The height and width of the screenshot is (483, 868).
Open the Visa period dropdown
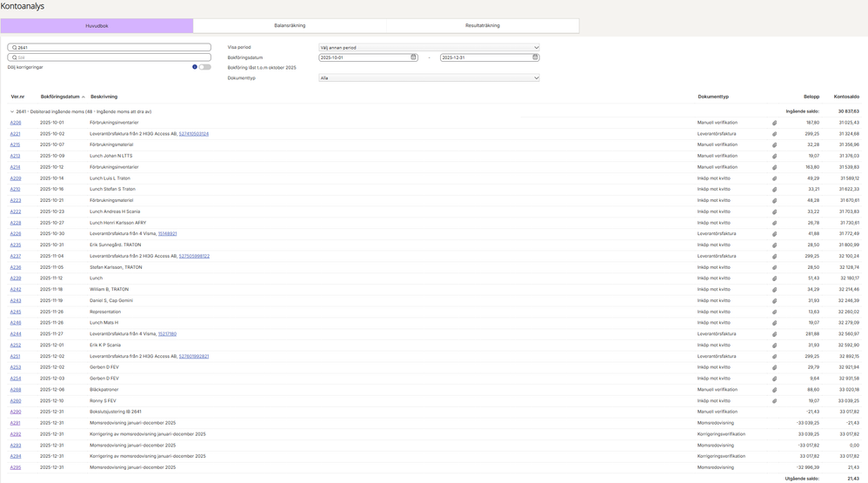pyautogui.click(x=429, y=48)
